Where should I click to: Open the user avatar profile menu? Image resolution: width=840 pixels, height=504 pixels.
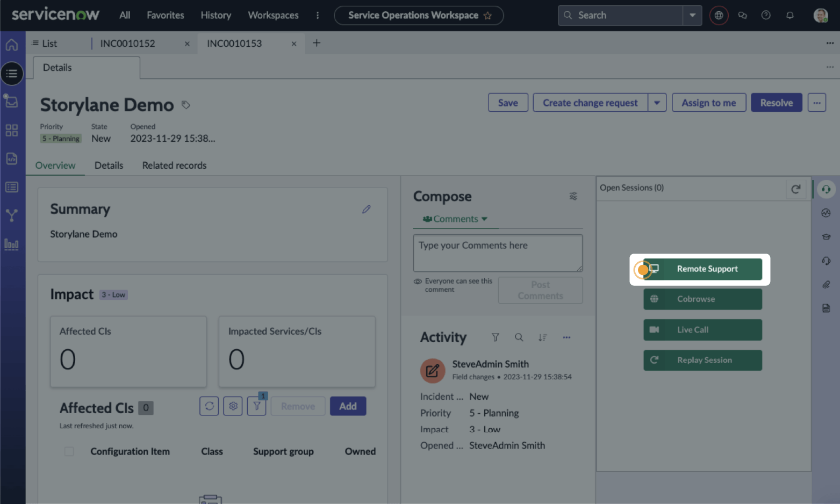820,15
